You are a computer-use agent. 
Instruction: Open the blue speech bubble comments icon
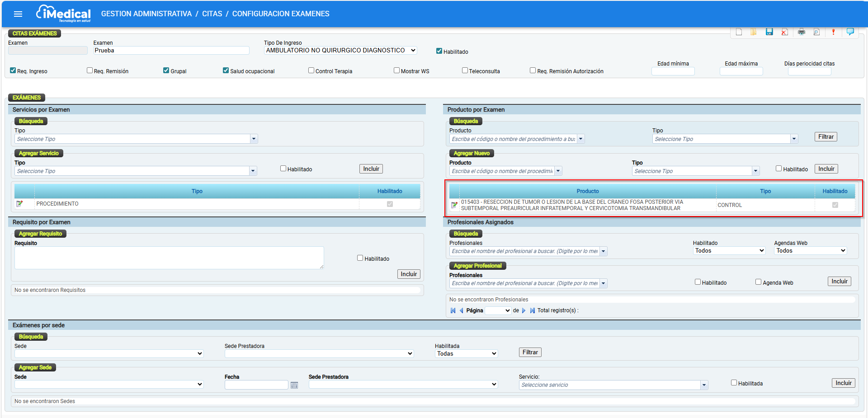coord(850,32)
